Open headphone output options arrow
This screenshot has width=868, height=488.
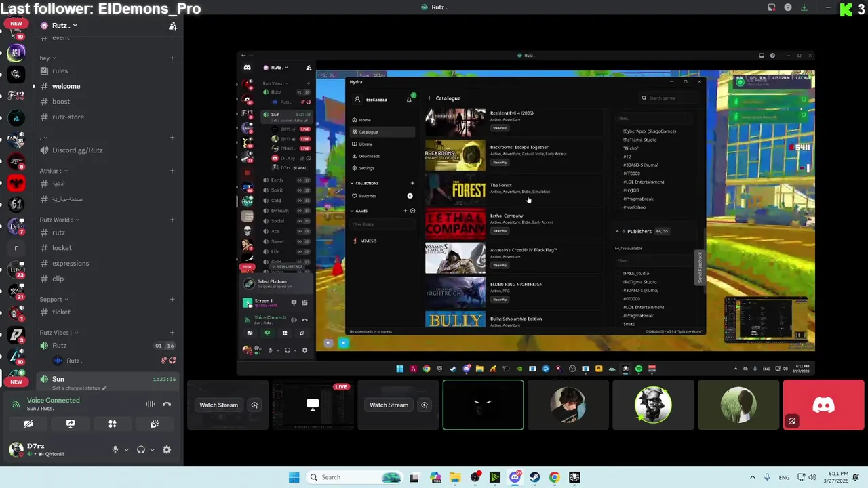tap(152, 449)
